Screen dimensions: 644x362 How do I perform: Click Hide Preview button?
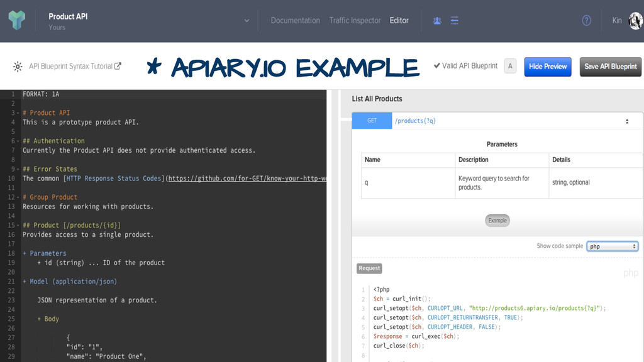[x=548, y=67]
